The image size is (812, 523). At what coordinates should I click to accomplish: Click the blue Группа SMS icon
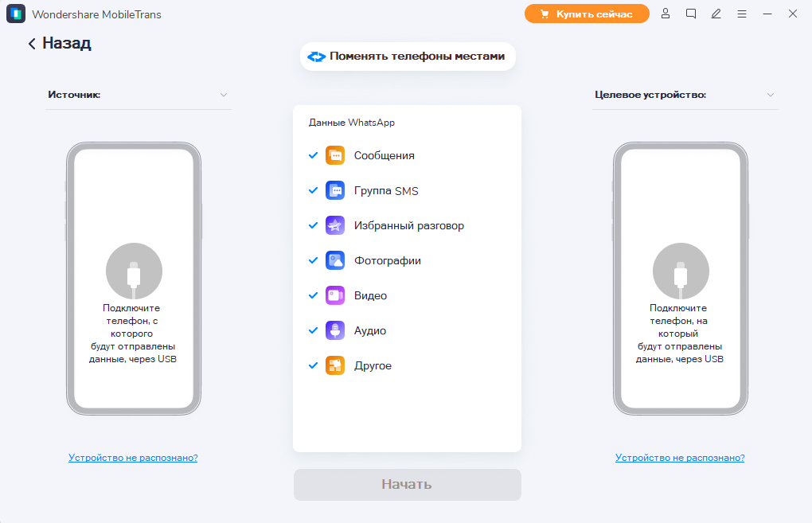point(335,190)
